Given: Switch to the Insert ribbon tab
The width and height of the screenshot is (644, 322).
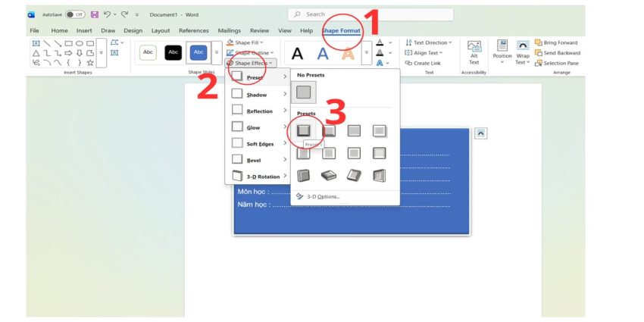Looking at the screenshot, I should (x=84, y=30).
